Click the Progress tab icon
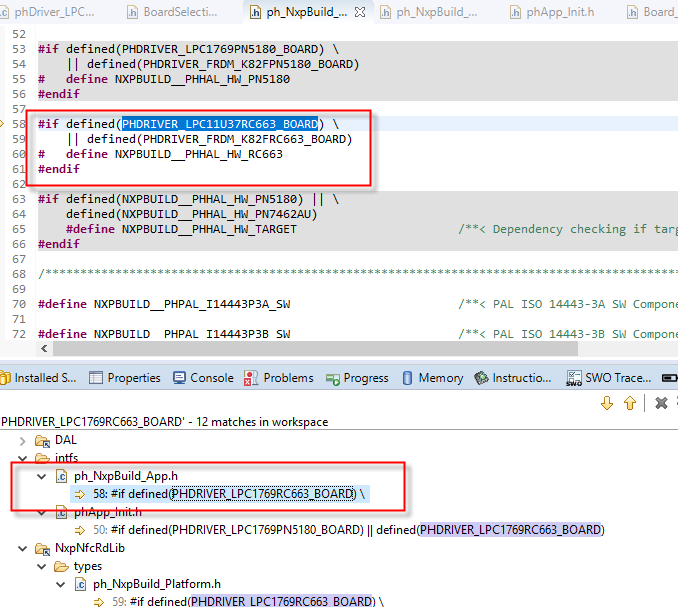 [x=333, y=379]
